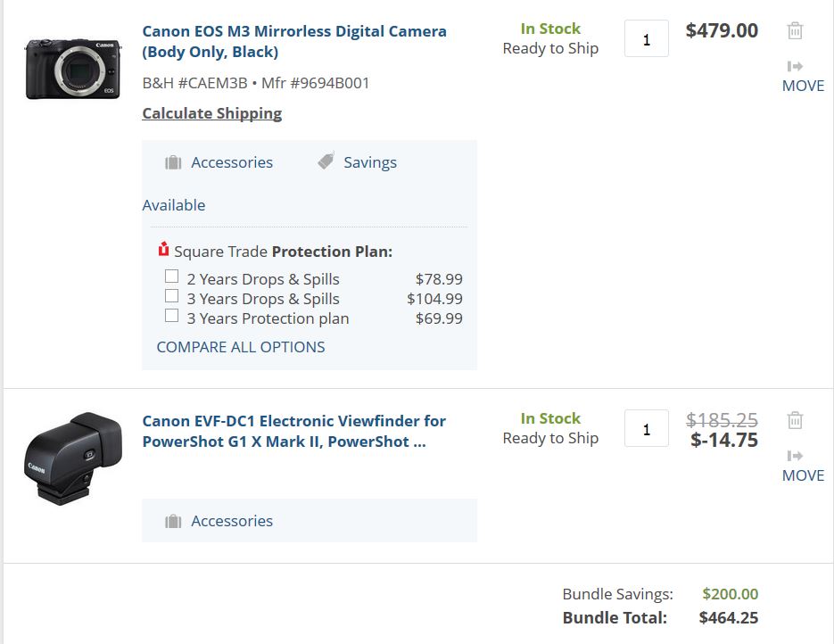
Task: Open Calculate Shipping link
Action: pyautogui.click(x=211, y=113)
